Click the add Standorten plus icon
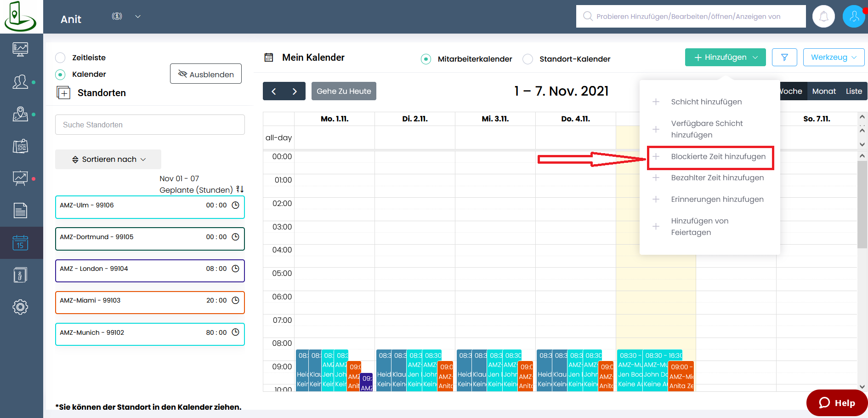Image resolution: width=868 pixels, height=418 pixels. (63, 93)
